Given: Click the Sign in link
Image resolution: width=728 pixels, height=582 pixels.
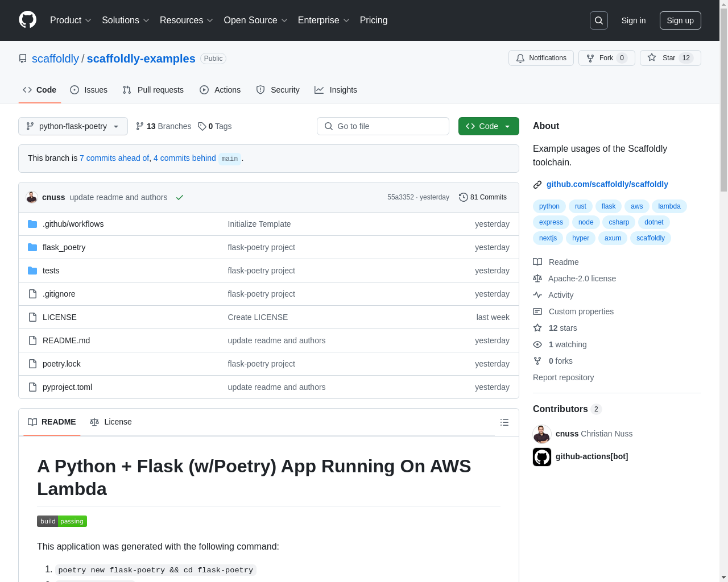Looking at the screenshot, I should tap(634, 20).
